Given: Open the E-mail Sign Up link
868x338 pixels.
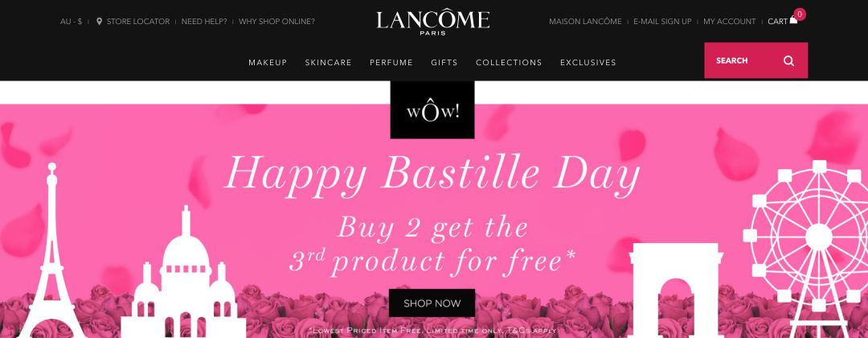Looking at the screenshot, I should coord(662,22).
